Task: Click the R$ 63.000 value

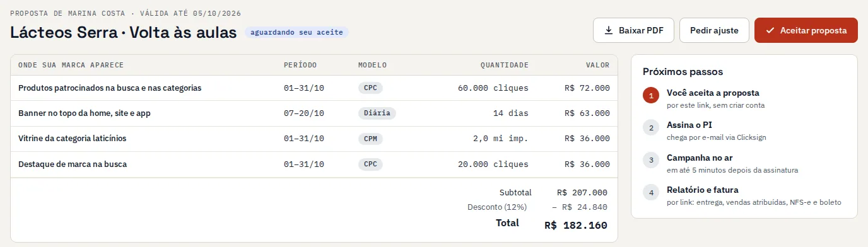Action: coord(587,113)
